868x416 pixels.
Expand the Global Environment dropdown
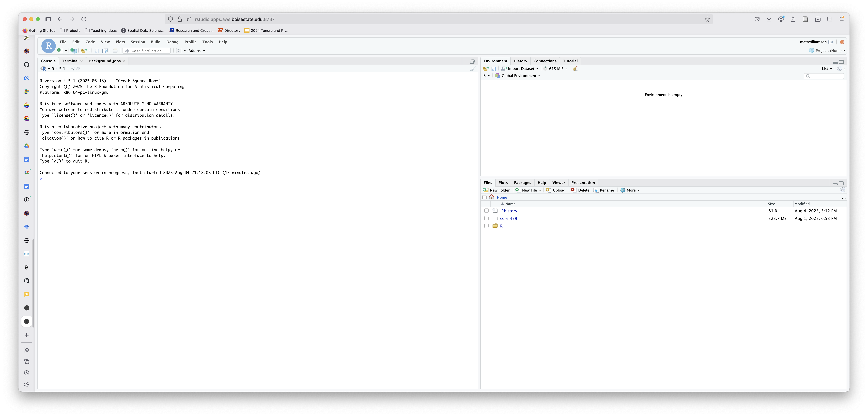pos(518,75)
